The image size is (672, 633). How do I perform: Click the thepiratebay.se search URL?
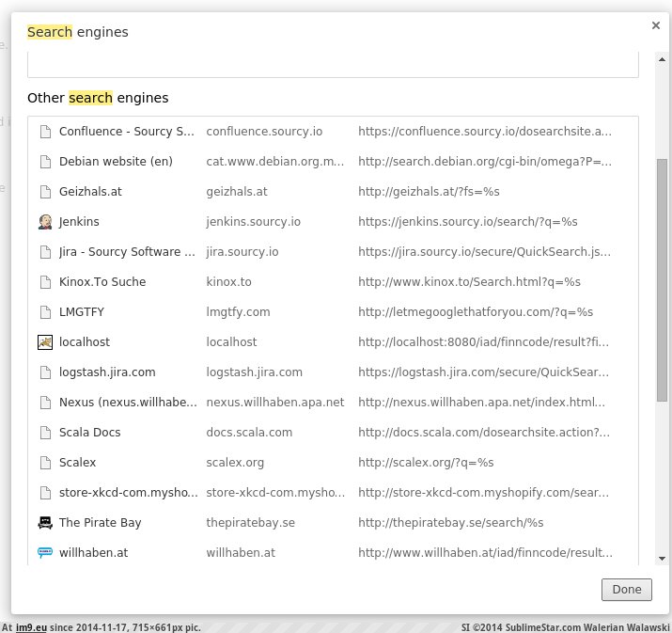(450, 523)
